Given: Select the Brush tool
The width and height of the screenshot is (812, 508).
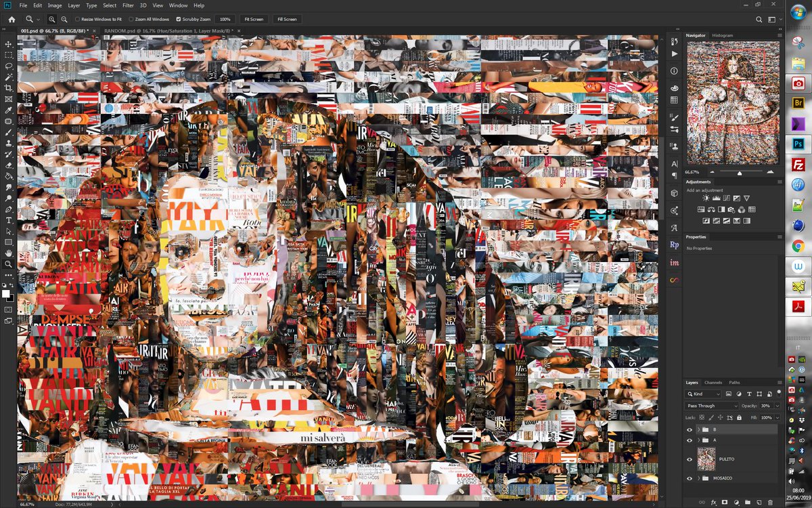Looking at the screenshot, I should pos(9,131).
